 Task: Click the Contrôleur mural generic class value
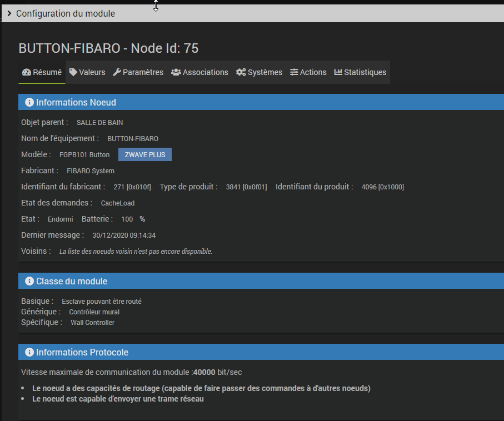pos(94,312)
